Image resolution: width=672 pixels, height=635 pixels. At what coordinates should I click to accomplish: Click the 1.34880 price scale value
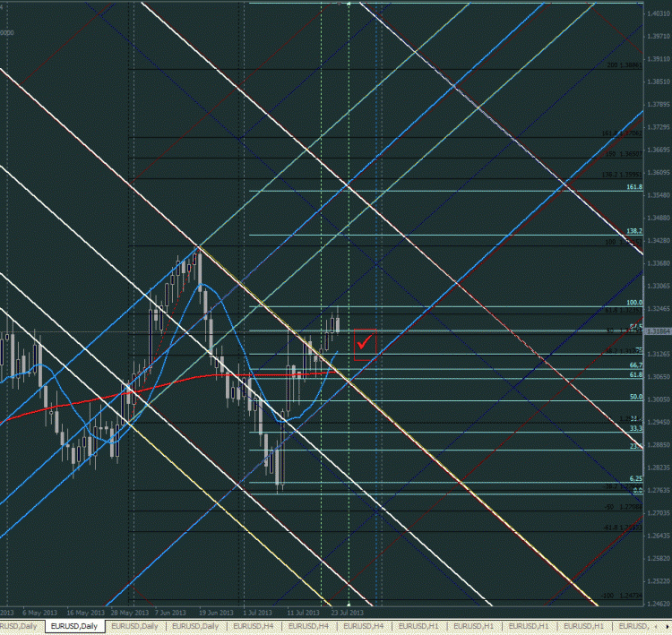[x=659, y=218]
